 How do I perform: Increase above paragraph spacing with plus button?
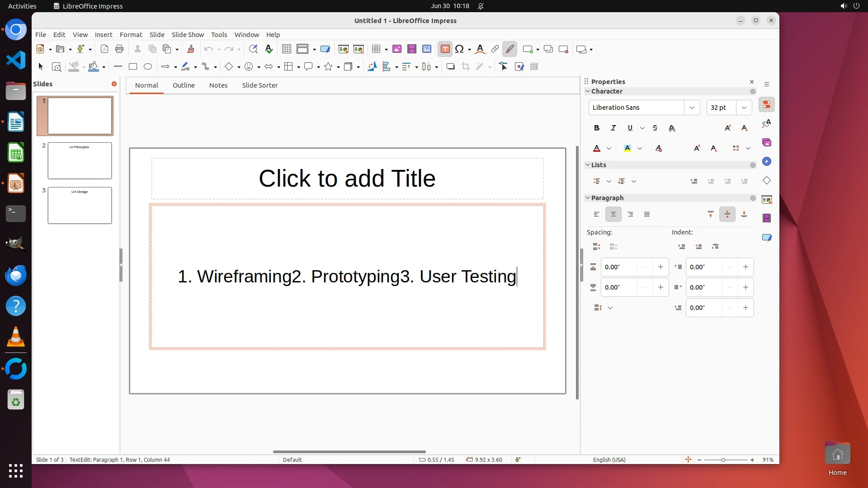pyautogui.click(x=660, y=267)
